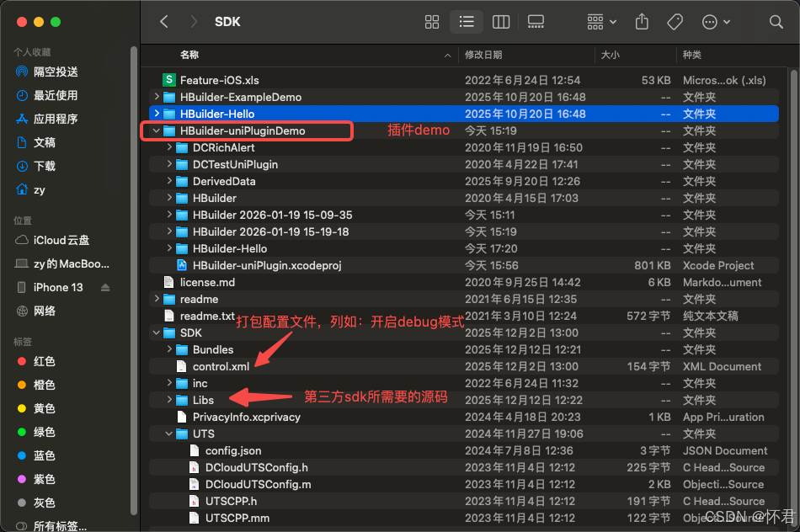Open the more actions ellipsis menu
Viewport: 800px width, 532px height.
point(716,21)
